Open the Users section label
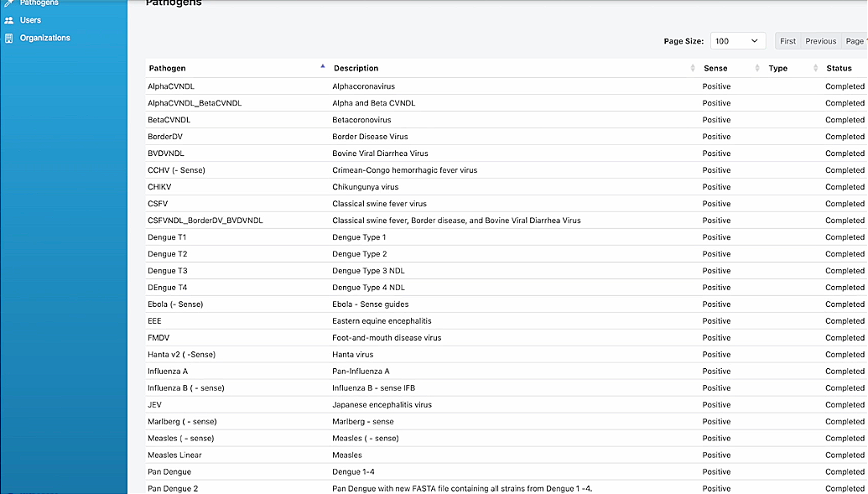 click(x=30, y=20)
